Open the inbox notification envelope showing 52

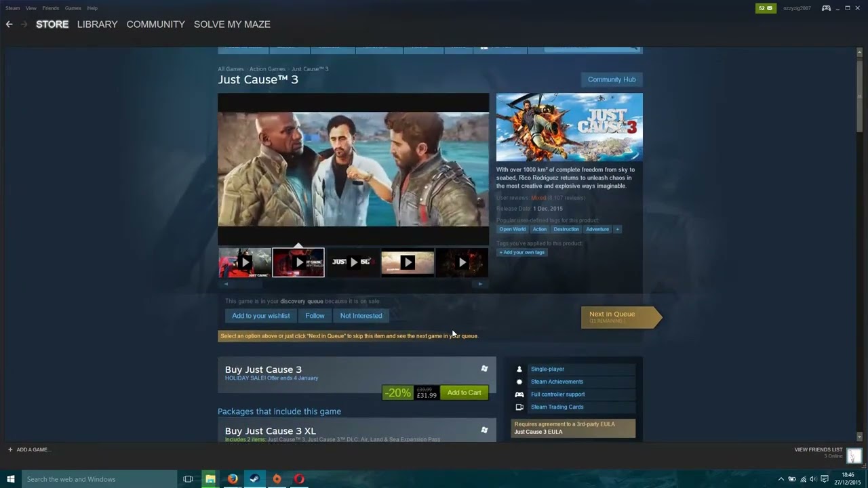(x=766, y=8)
